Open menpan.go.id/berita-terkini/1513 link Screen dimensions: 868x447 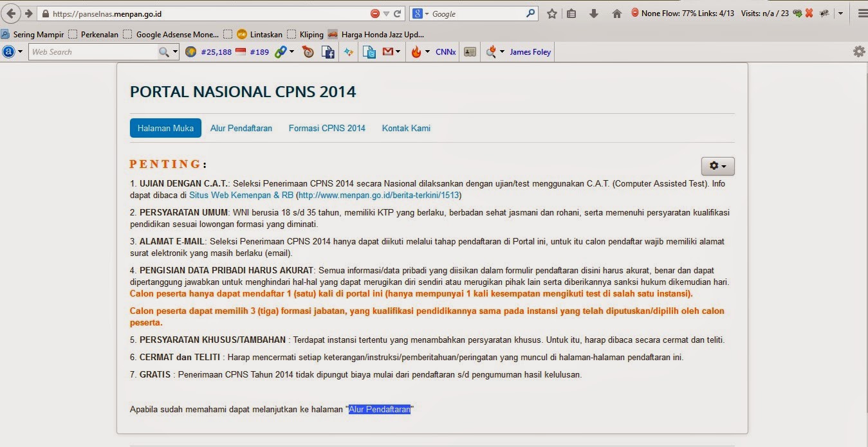pyautogui.click(x=378, y=195)
